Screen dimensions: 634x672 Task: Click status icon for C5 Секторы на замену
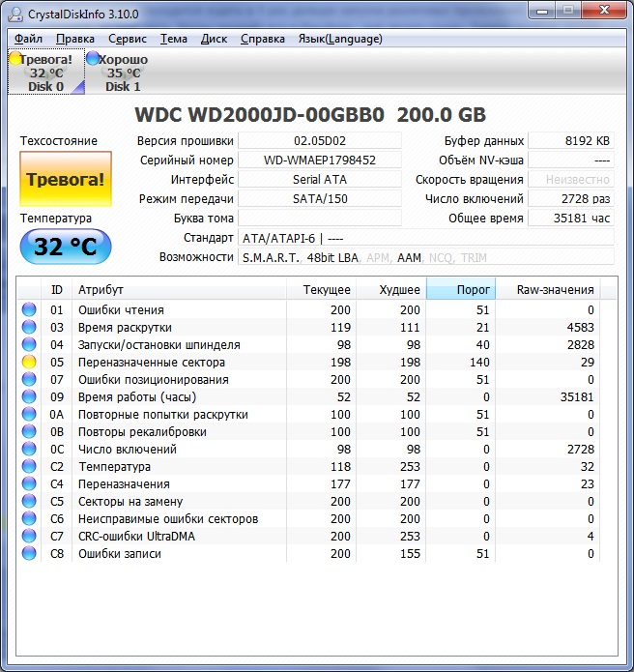(29, 502)
